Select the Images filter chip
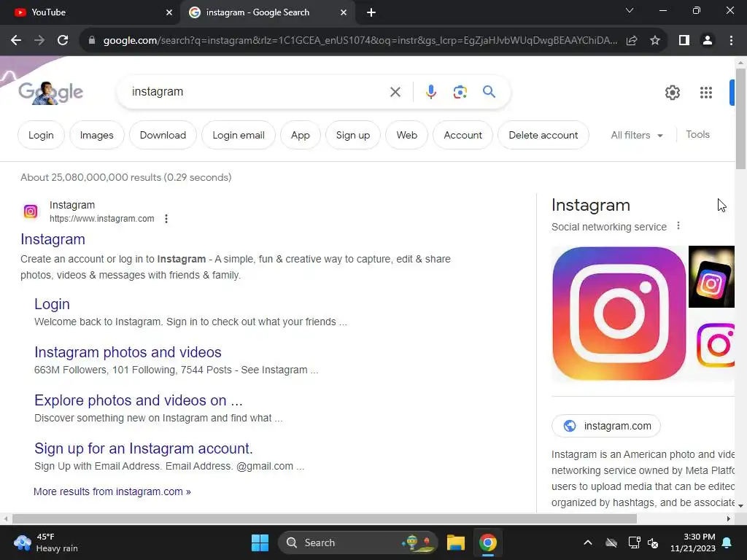The image size is (747, 560). pos(97,135)
